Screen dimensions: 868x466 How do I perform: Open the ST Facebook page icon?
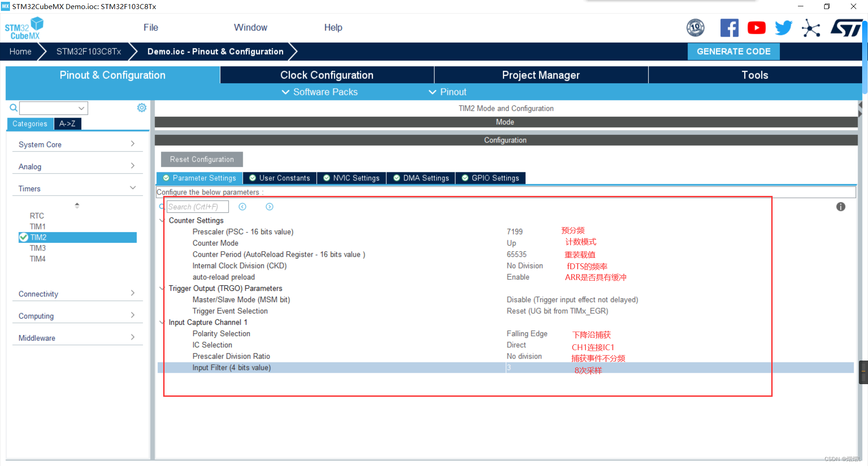click(x=729, y=28)
